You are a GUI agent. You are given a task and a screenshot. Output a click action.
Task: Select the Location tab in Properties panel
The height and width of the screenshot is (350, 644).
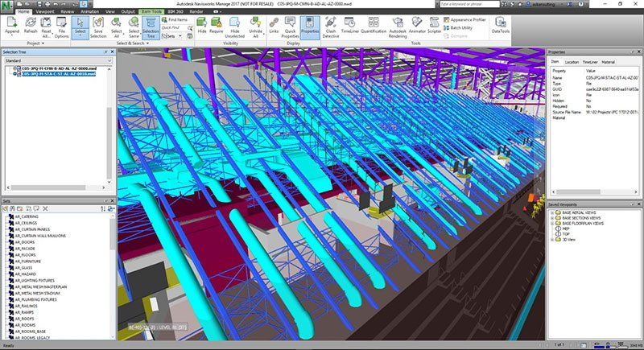point(572,61)
